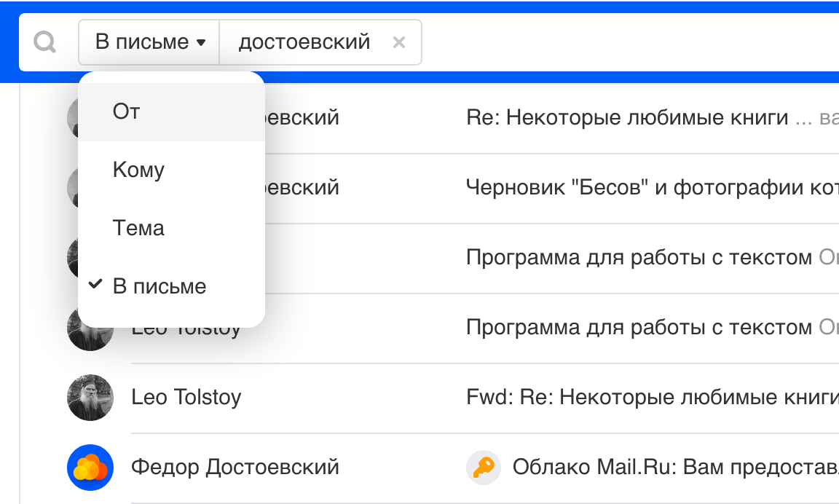This screenshot has height=504, width=839.
Task: Click the caret arrow next to В письме
Action: pos(201,43)
